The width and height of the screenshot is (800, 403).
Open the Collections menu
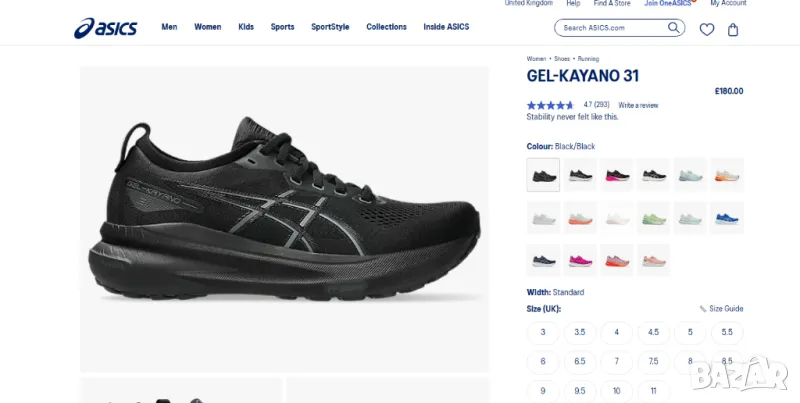click(386, 27)
